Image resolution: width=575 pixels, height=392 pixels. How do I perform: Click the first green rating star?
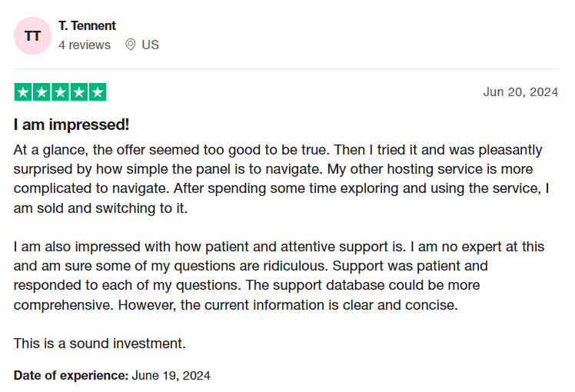[22, 93]
